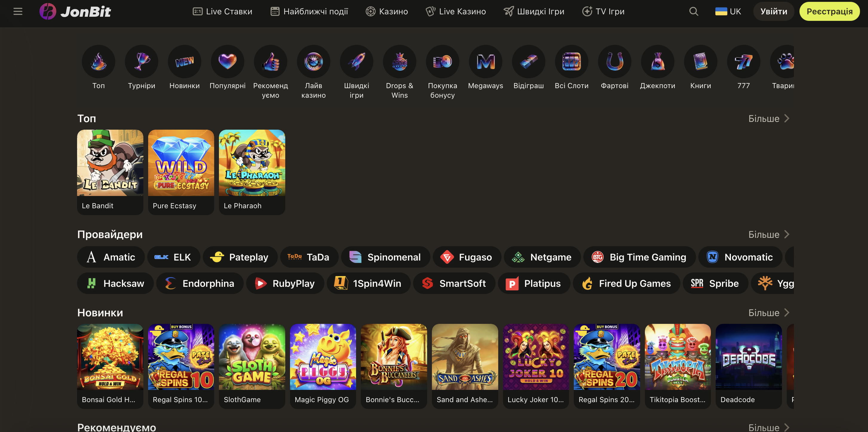The height and width of the screenshot is (432, 868).
Task: Expand Провайдери list with Більше arrow
Action: point(769,235)
